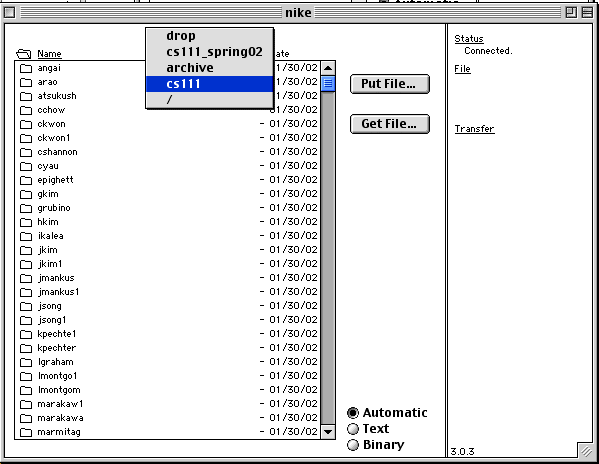This screenshot has width=599, height=464.
Task: Choose the root slash directory entry
Action: coord(210,100)
